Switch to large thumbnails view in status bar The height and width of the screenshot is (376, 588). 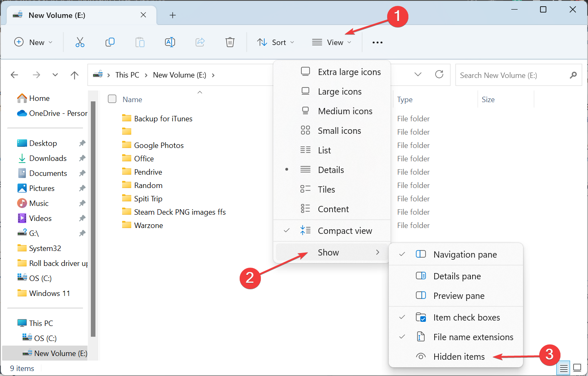pos(577,368)
